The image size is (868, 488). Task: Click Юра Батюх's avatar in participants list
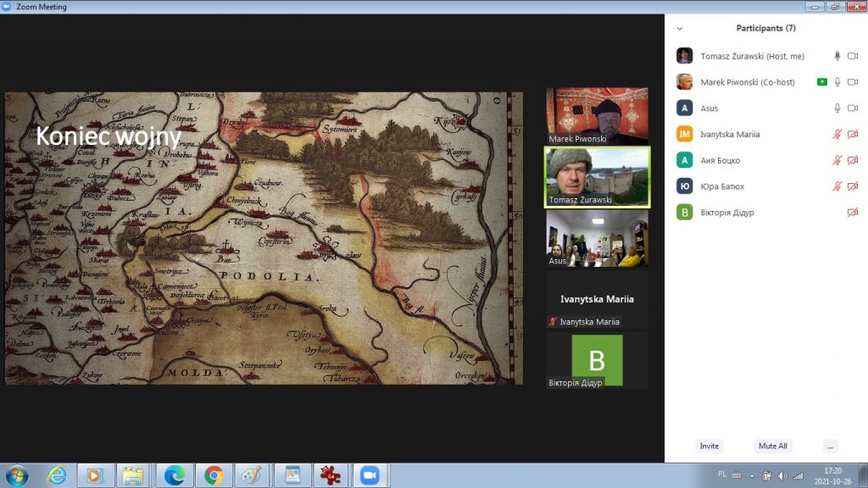[684, 186]
